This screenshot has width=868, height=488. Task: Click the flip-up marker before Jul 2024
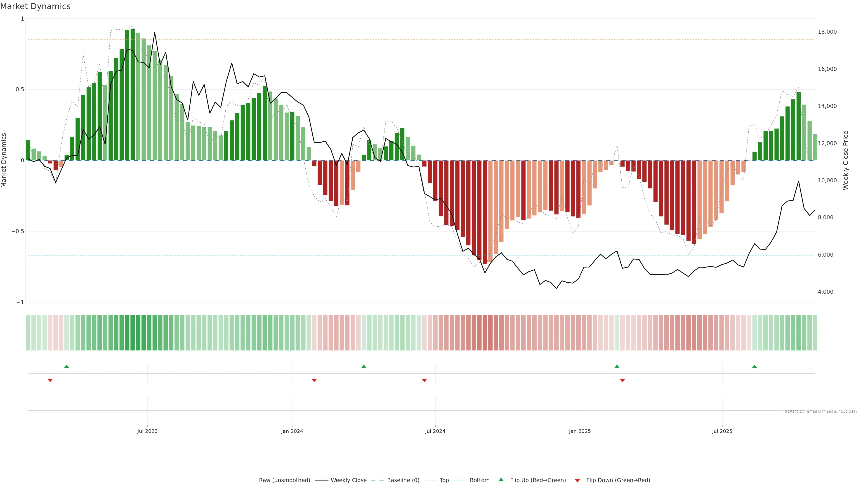(363, 366)
